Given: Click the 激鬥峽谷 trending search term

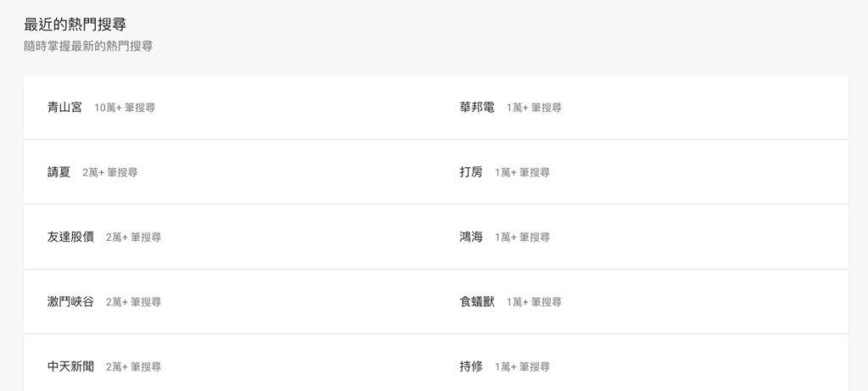Looking at the screenshot, I should [70, 302].
